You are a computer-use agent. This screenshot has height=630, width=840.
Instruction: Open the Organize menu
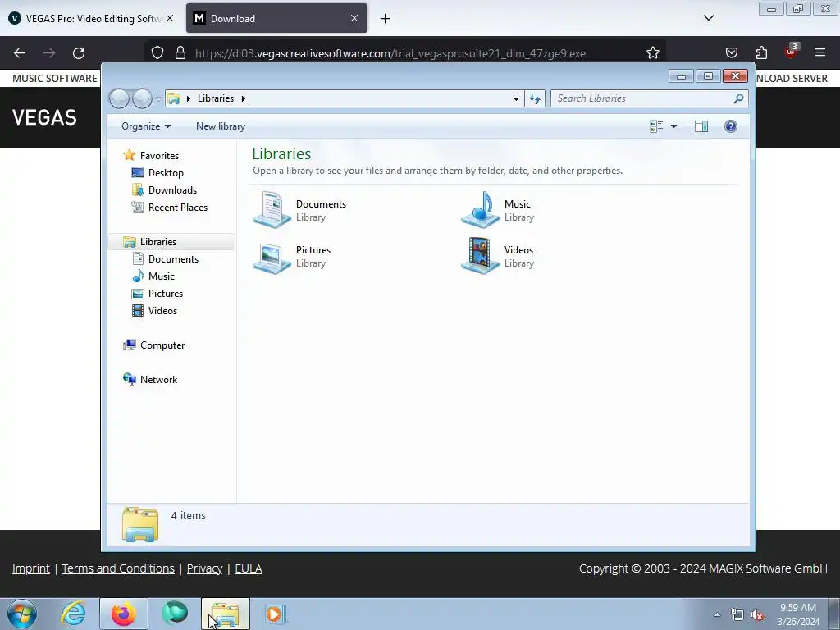[x=146, y=126]
